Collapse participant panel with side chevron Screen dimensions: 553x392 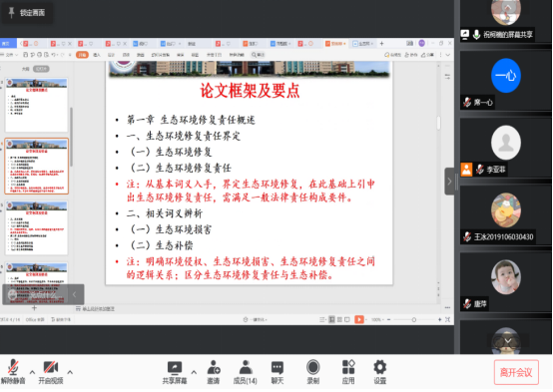[449, 182]
